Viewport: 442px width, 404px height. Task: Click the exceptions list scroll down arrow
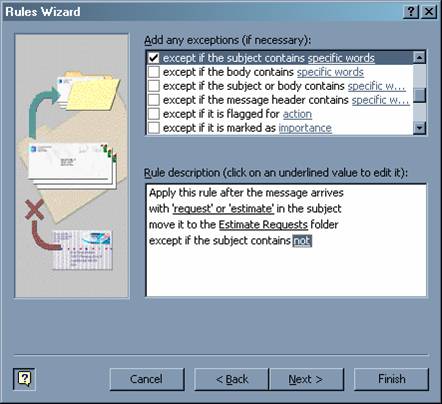pyautogui.click(x=420, y=128)
